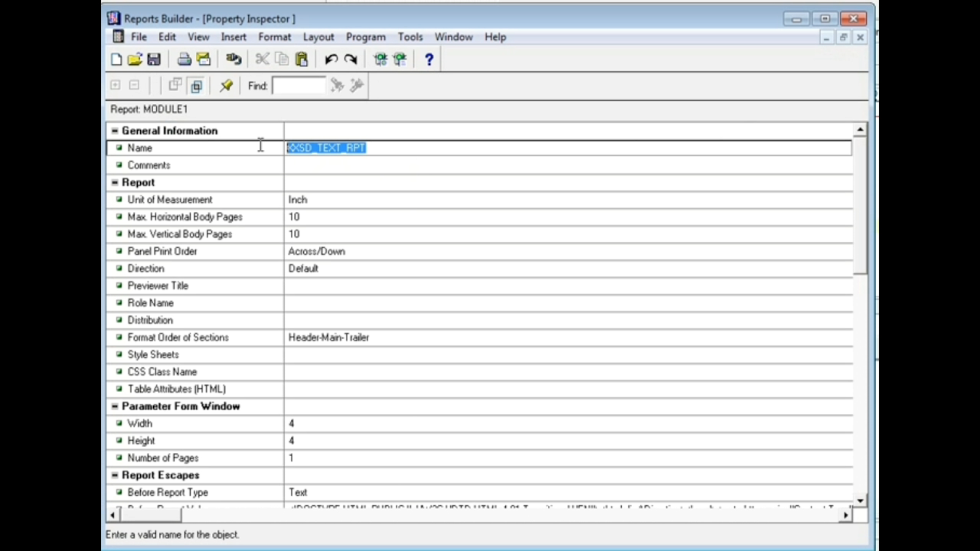Open the Help question mark icon

(429, 59)
